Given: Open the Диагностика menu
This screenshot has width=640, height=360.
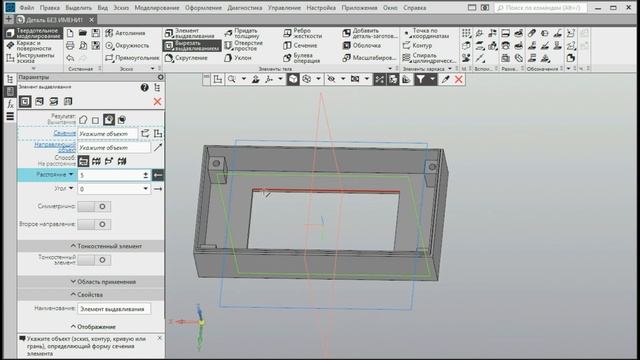Looking at the screenshot, I should click(x=245, y=8).
